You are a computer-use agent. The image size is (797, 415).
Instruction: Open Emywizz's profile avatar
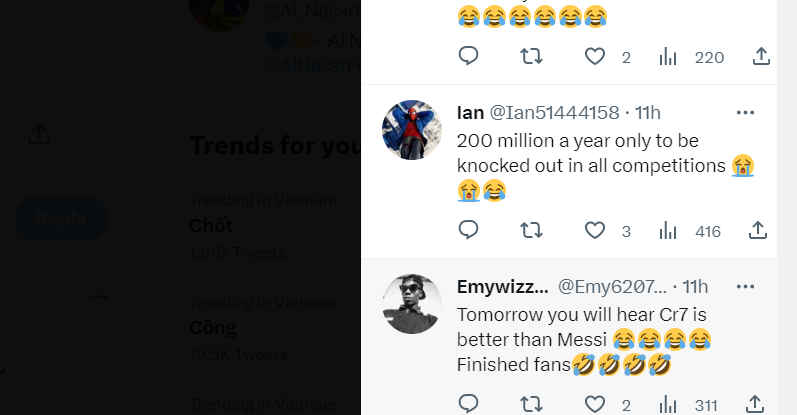[x=412, y=304]
